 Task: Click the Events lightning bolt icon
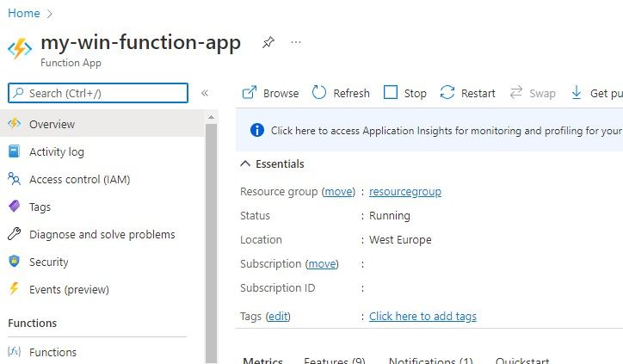pyautogui.click(x=15, y=288)
